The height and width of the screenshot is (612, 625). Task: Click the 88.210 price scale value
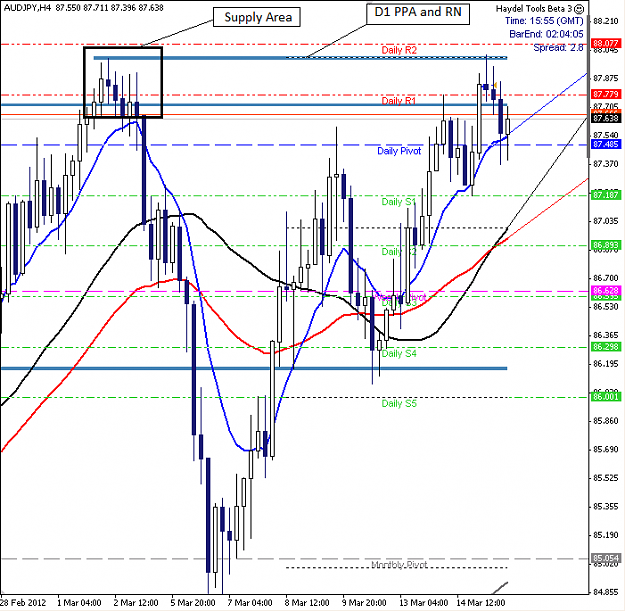tap(606, 21)
